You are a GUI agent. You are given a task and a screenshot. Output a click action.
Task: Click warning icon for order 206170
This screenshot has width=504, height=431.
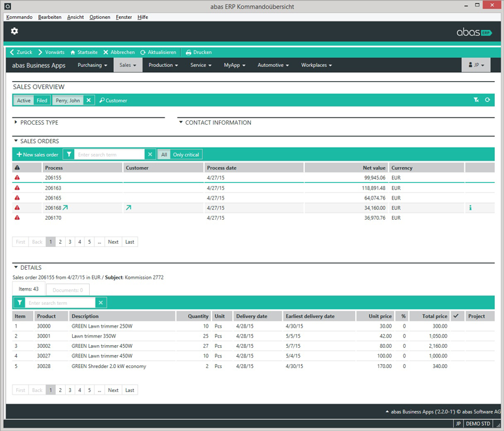click(18, 218)
